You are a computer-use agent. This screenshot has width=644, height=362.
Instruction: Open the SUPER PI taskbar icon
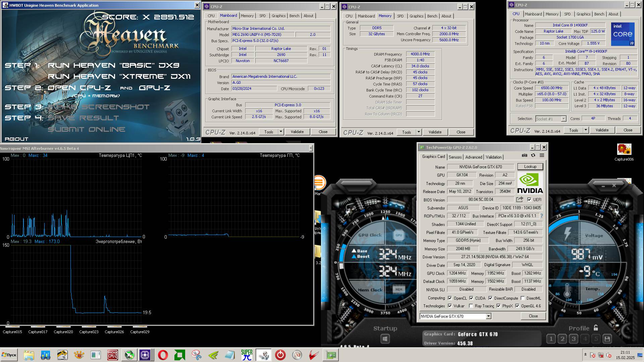click(x=247, y=355)
